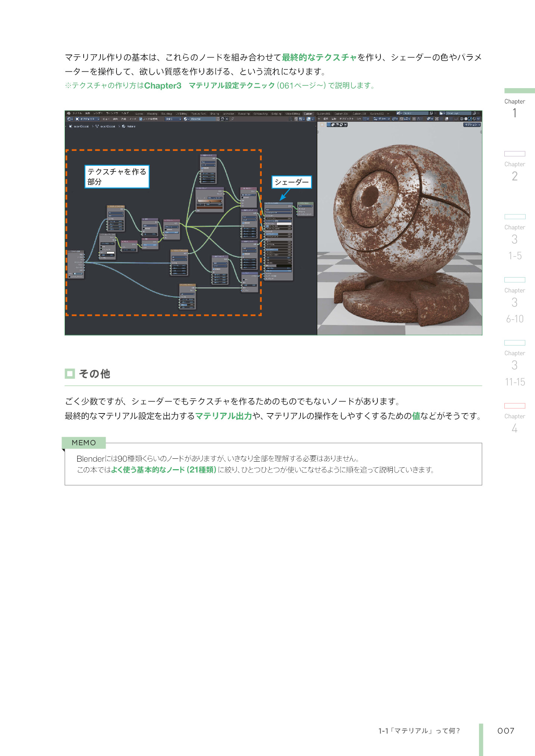Toggle proportional editing icon
This screenshot has height=756, width=535.
pyautogui.click(x=414, y=119)
